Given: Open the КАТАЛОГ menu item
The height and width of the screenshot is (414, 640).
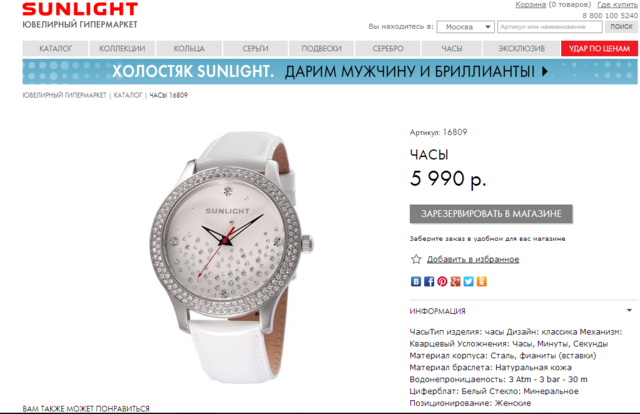Looking at the screenshot, I should tap(55, 49).
